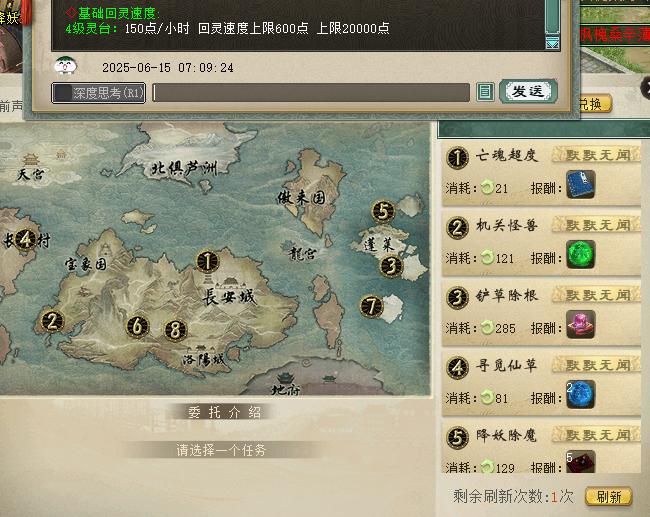650x517 pixels.
Task: Select map marker 2 on the western coast
Action: (x=52, y=321)
